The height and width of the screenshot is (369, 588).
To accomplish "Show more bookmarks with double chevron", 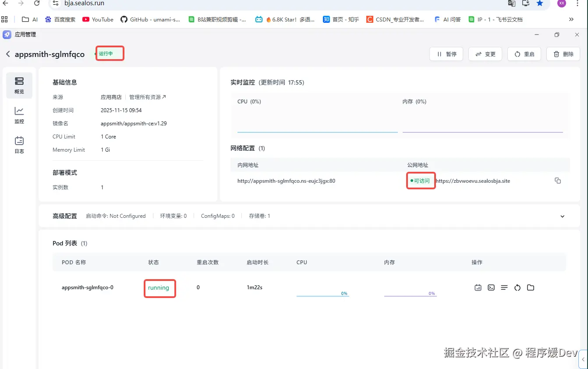I will [571, 19].
